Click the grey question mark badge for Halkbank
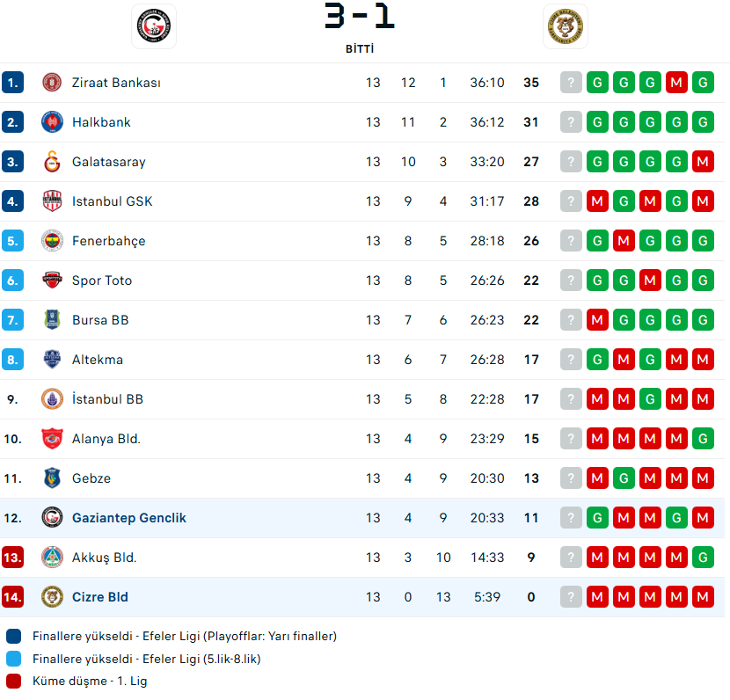Screen dimensions: 730x700 tap(572, 122)
